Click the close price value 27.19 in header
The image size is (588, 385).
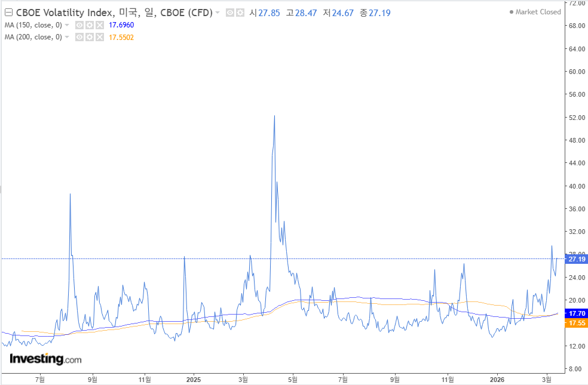[x=379, y=13]
